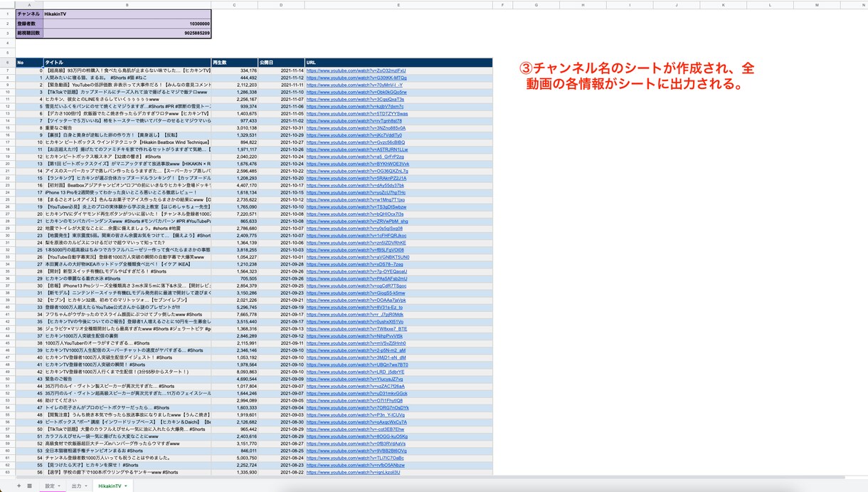The image size is (868, 492).
Task: Click view count cell 4,407,170
Action: (x=234, y=185)
